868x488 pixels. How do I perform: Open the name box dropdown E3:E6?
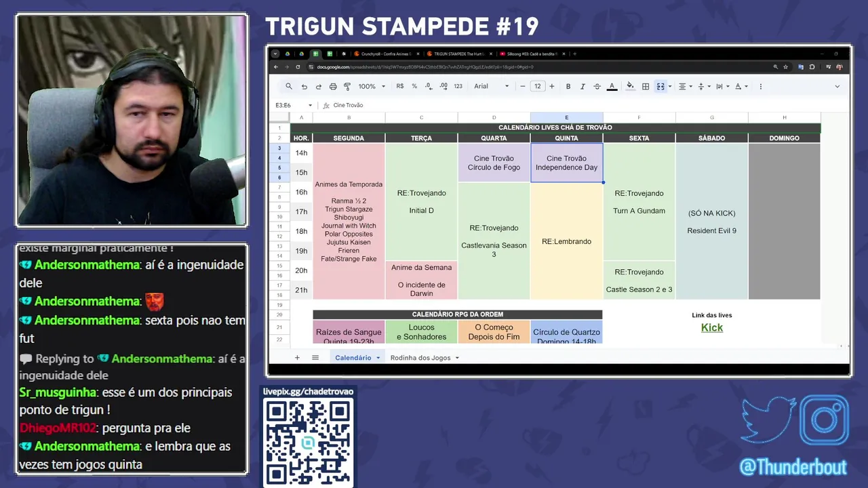310,105
